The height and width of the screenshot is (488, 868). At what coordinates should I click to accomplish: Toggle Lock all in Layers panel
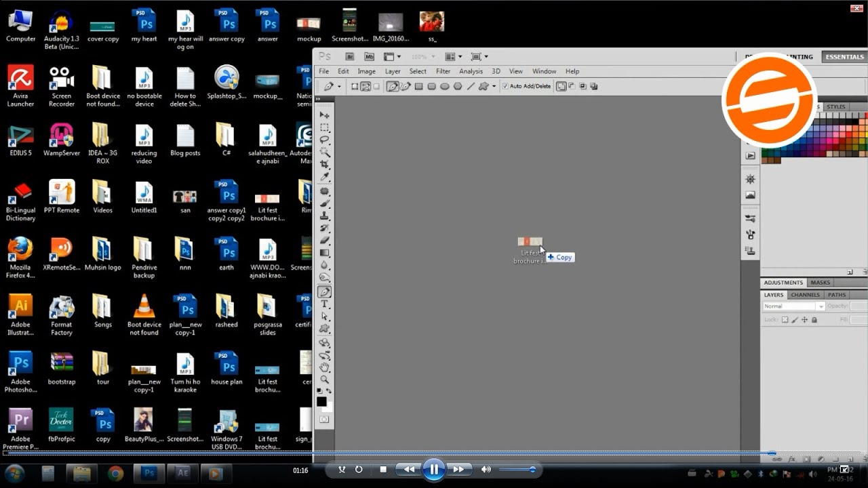(814, 320)
